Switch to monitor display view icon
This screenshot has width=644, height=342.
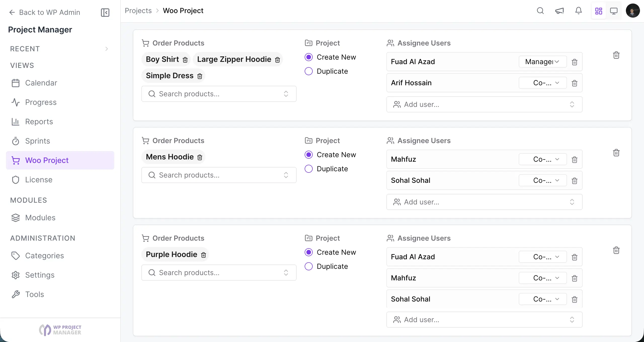614,11
